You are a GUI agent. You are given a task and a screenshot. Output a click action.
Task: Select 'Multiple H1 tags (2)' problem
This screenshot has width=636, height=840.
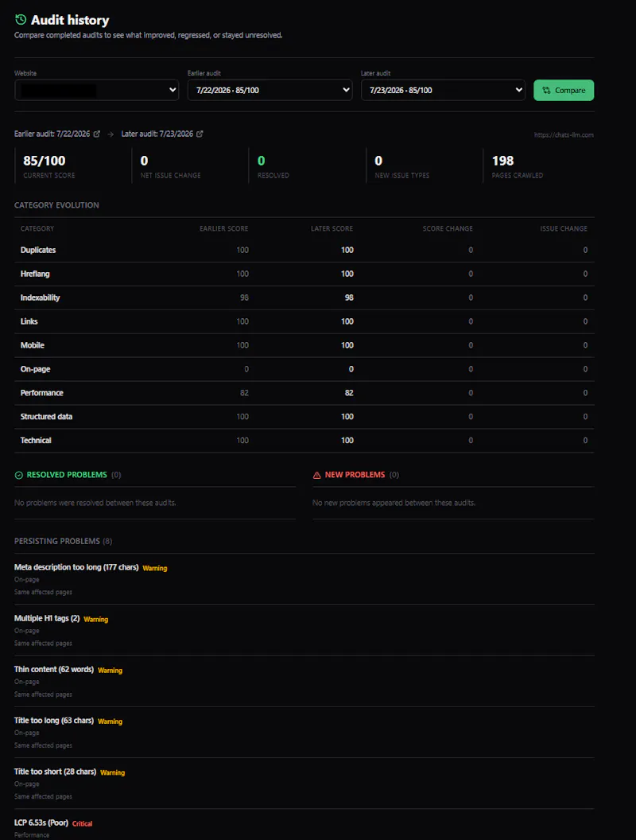[x=47, y=618]
